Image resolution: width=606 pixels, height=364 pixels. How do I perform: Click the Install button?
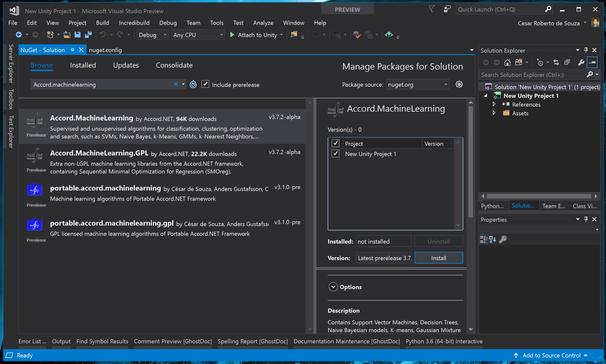[x=439, y=258]
